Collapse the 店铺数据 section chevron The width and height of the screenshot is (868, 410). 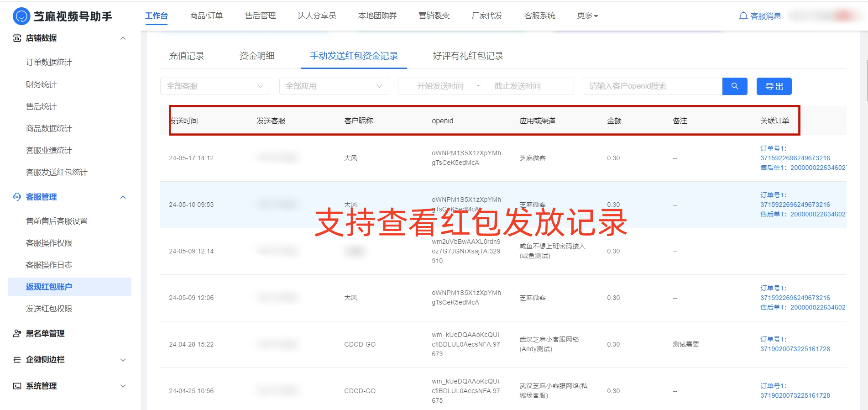pyautogui.click(x=123, y=38)
